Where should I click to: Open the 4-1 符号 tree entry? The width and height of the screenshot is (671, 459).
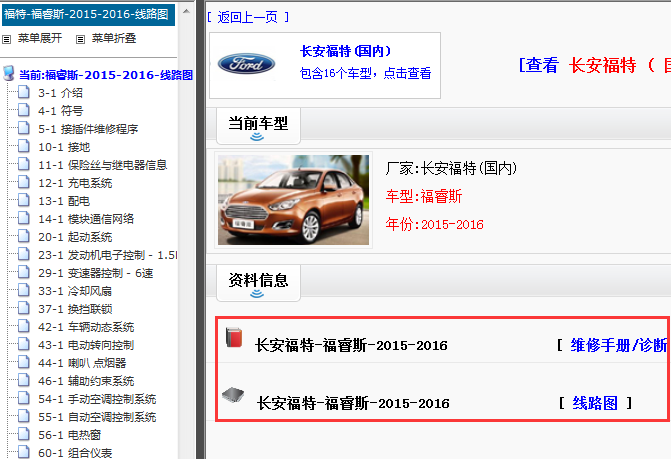pos(60,111)
